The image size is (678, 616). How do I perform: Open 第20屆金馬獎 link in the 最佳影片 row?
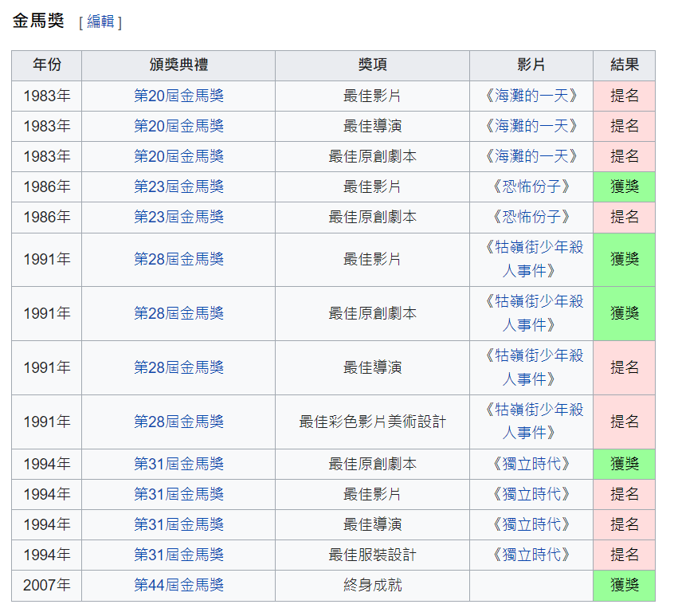click(x=178, y=96)
